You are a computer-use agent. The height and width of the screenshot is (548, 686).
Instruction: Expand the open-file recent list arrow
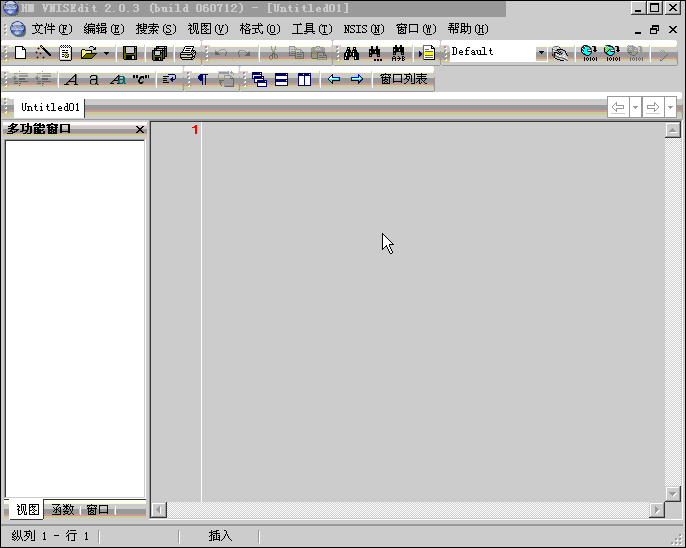click(x=106, y=53)
